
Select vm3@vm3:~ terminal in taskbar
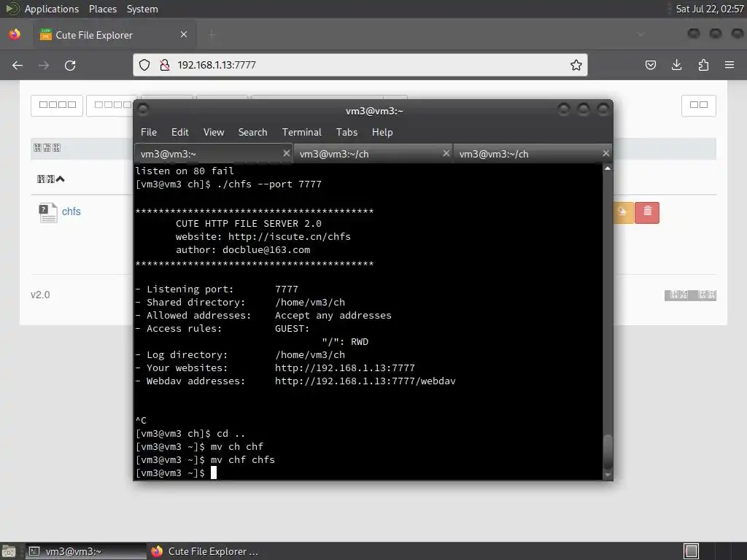point(86,551)
